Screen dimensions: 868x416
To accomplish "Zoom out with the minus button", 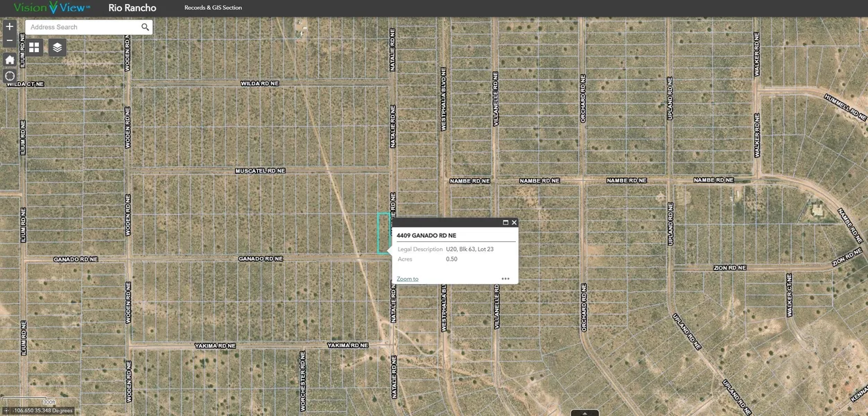I will pyautogui.click(x=10, y=42).
